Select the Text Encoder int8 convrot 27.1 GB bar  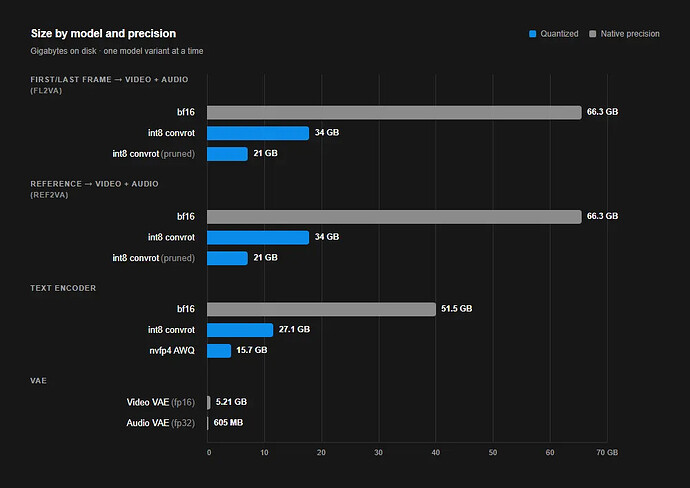[240, 330]
